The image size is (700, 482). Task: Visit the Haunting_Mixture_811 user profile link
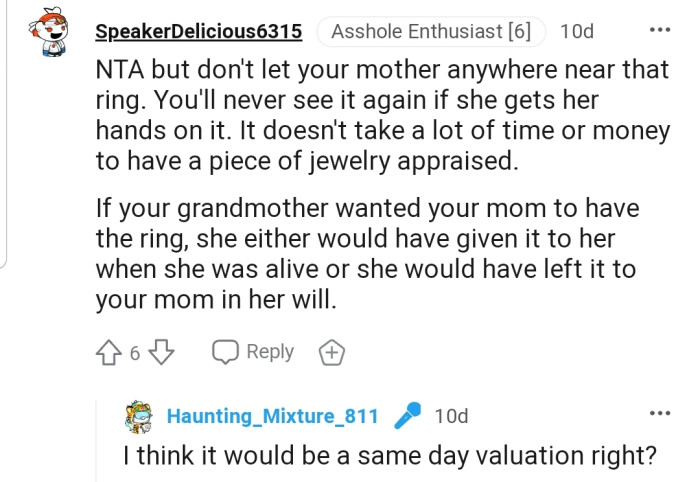pos(272,416)
